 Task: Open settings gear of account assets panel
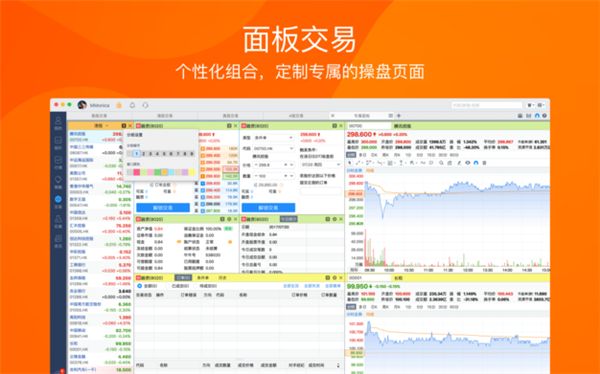(229, 219)
